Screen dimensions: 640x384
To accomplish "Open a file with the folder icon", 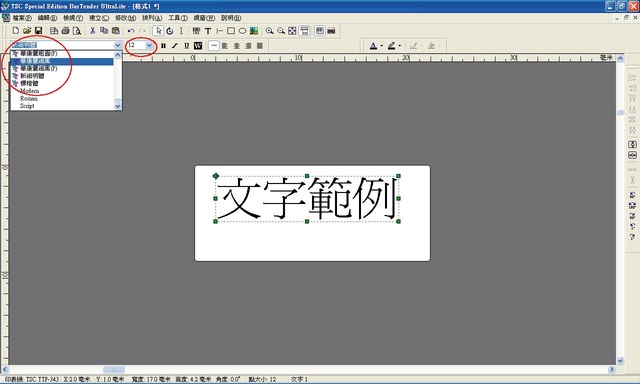I will pyautogui.click(x=27, y=31).
